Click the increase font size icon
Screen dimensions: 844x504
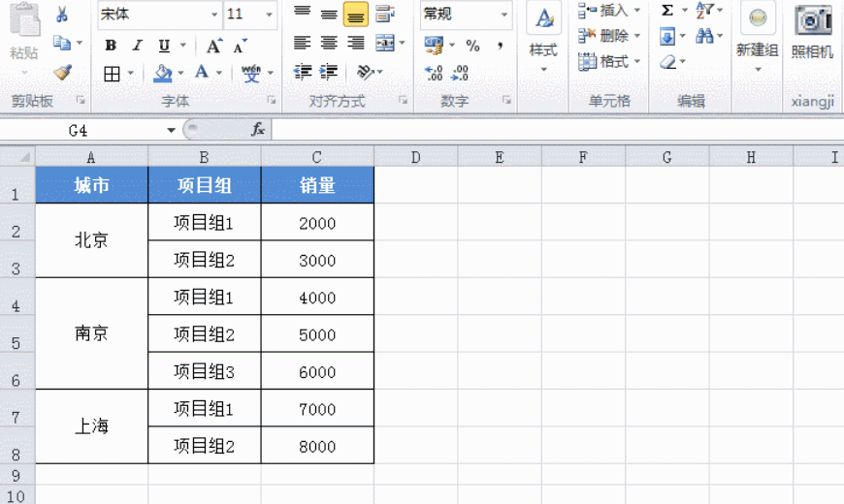click(213, 46)
